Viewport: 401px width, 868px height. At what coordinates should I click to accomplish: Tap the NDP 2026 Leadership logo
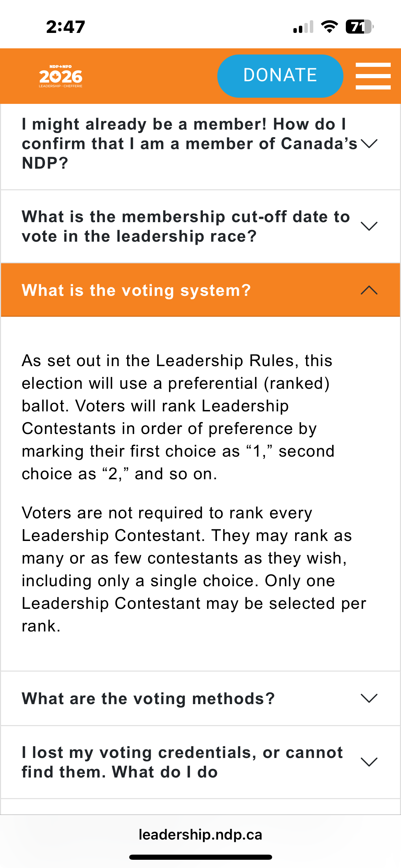pos(61,76)
